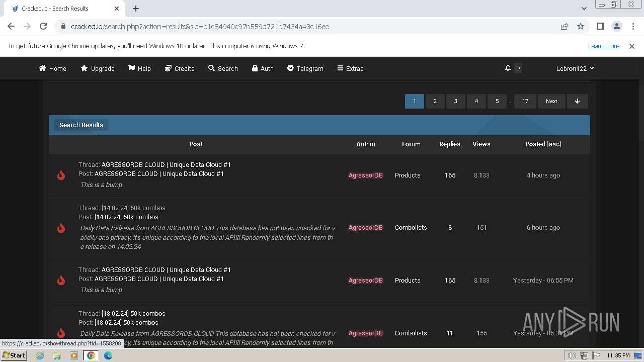Image resolution: width=644 pixels, height=362 pixels.
Task: Sort by the Replies column header
Action: tap(450, 144)
